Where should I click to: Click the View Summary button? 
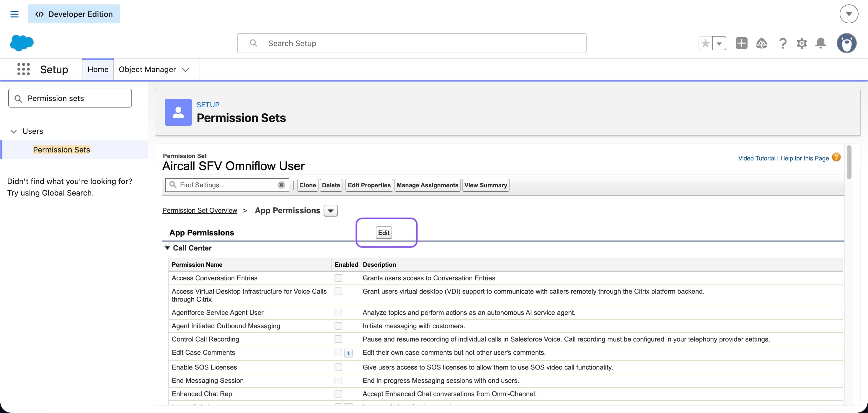486,185
